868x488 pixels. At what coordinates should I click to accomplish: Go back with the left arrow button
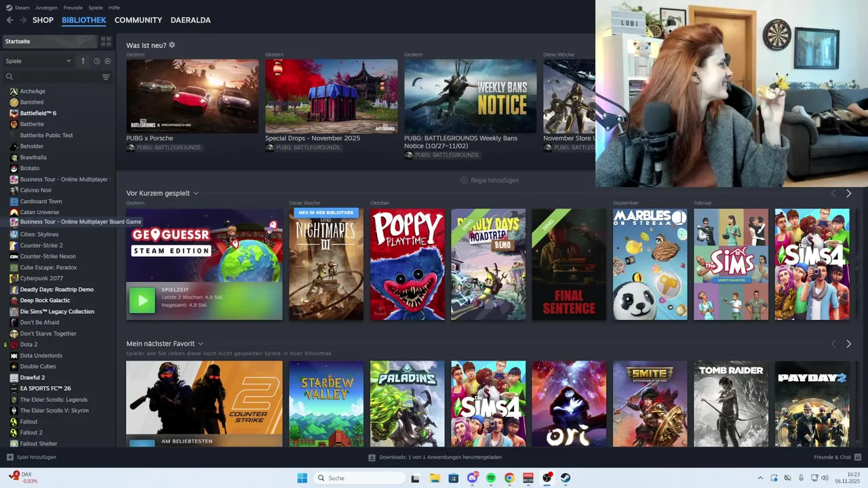[x=9, y=20]
